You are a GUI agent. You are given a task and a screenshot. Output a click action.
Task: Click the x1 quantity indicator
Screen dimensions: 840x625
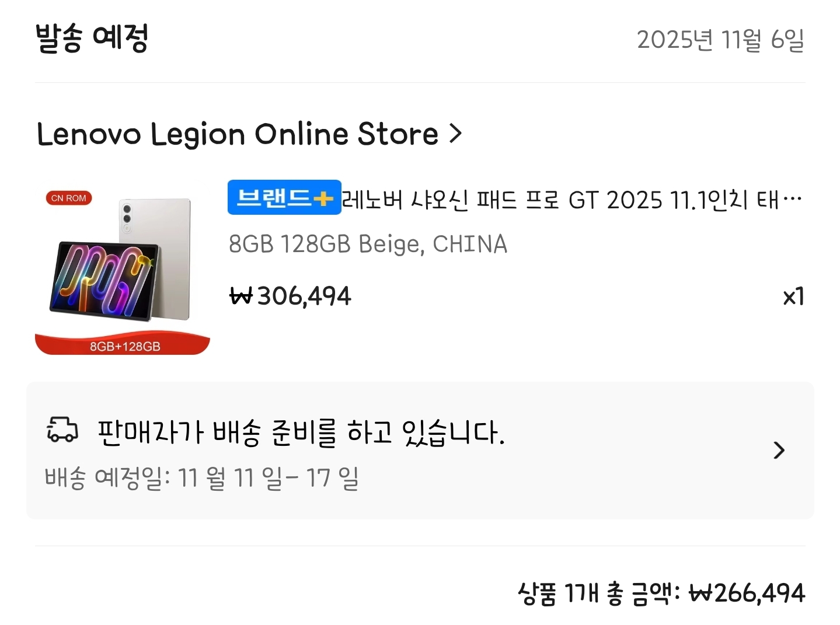pos(793,296)
